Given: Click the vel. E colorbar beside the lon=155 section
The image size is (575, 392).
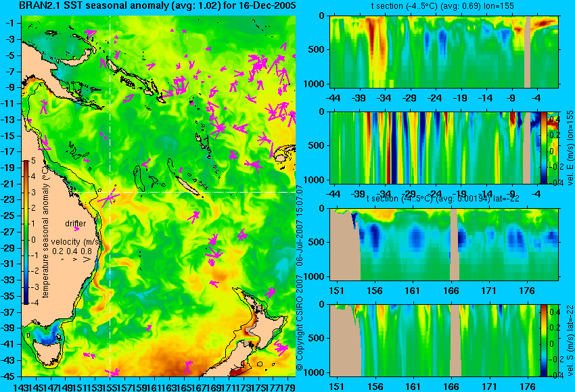Looking at the screenshot, I should 544,147.
